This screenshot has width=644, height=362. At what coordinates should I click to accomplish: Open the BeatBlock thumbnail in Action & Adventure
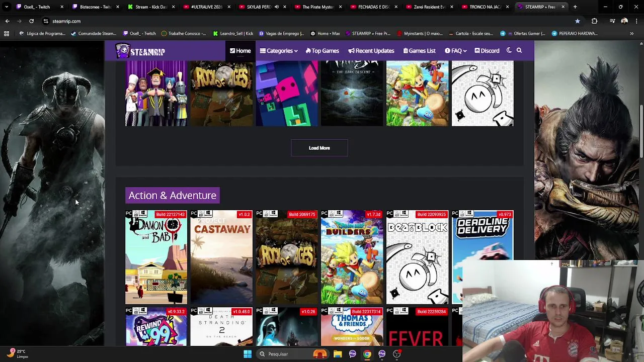pyautogui.click(x=417, y=257)
